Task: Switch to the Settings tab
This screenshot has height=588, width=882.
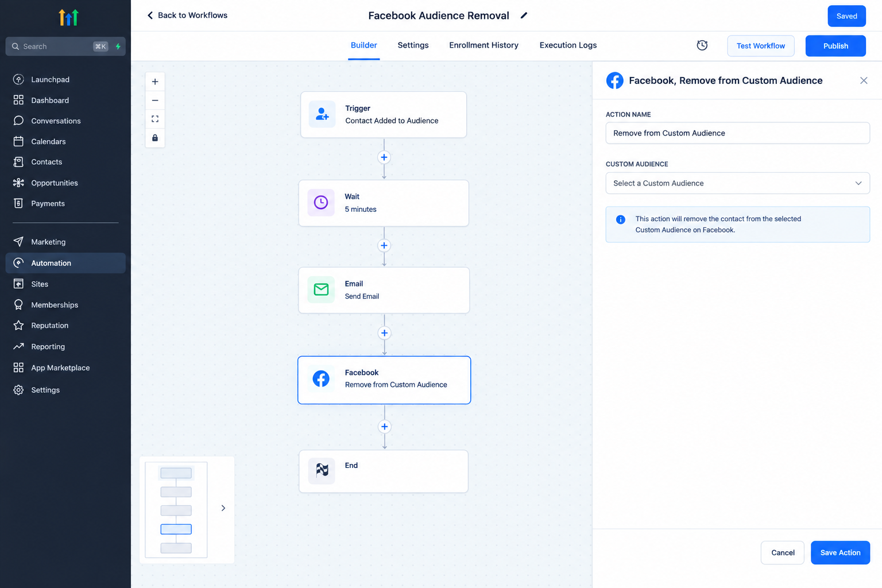Action: click(413, 45)
